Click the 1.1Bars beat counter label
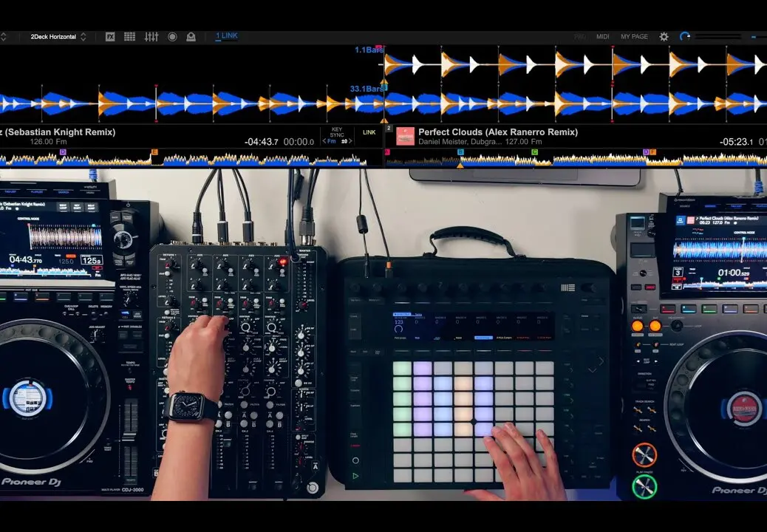This screenshot has height=532, width=767. (369, 50)
